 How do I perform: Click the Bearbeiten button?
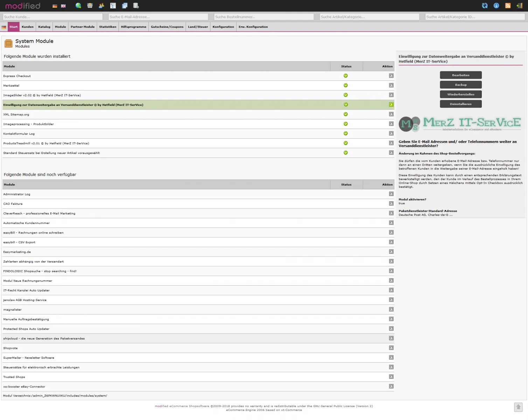point(460,75)
